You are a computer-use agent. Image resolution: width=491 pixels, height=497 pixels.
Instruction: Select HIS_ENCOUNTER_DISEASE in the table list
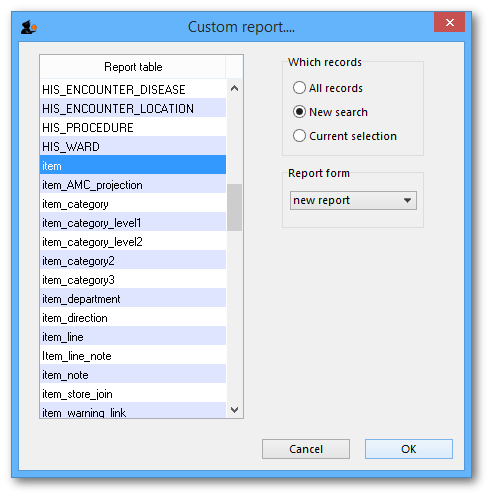[x=133, y=89]
